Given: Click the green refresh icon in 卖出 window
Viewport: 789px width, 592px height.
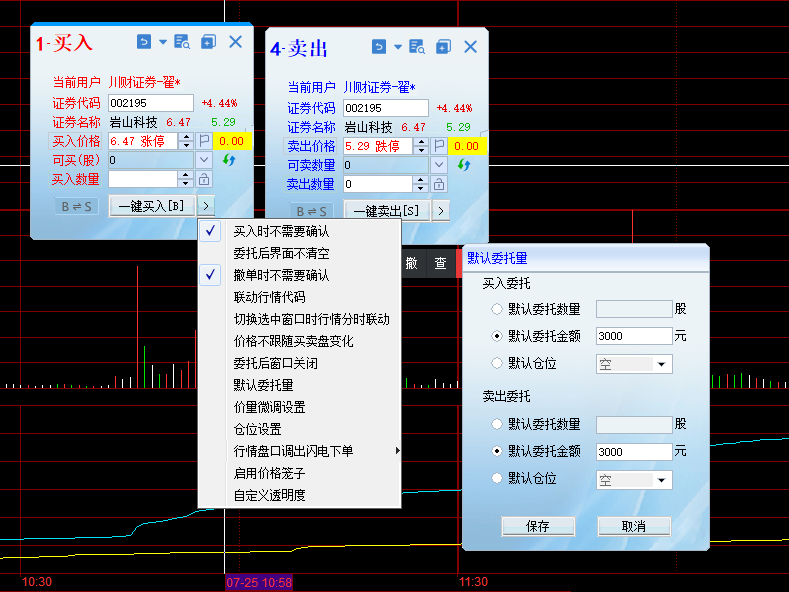Looking at the screenshot, I should pos(464,165).
